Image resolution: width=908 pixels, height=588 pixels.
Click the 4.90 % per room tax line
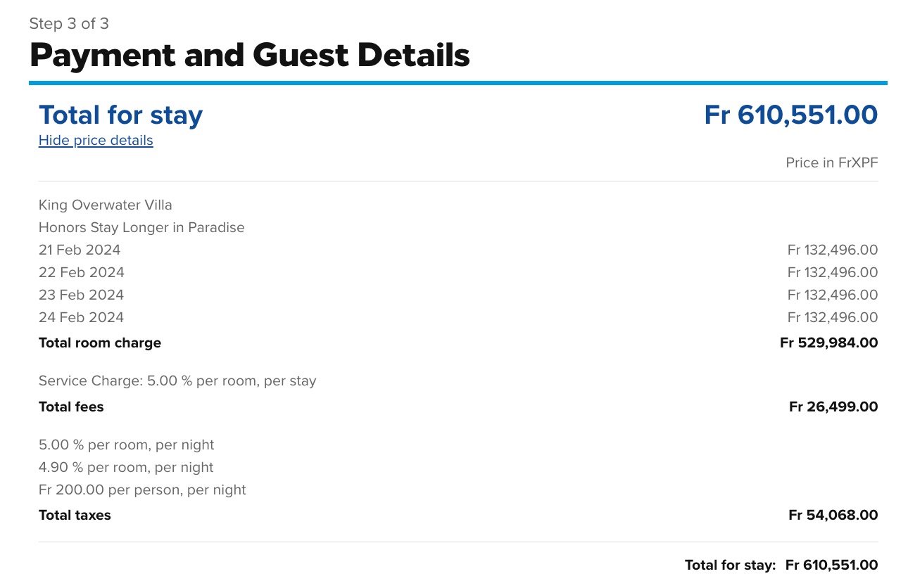(x=126, y=468)
